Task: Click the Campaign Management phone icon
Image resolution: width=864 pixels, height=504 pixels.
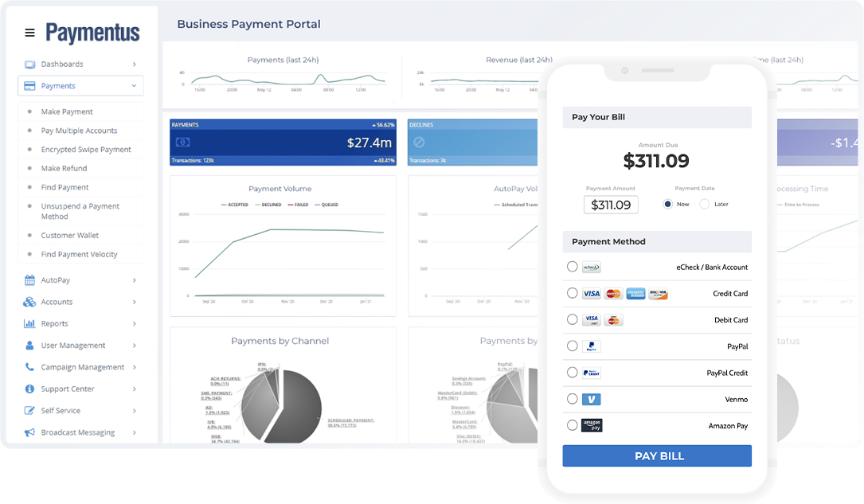Action: 29,367
